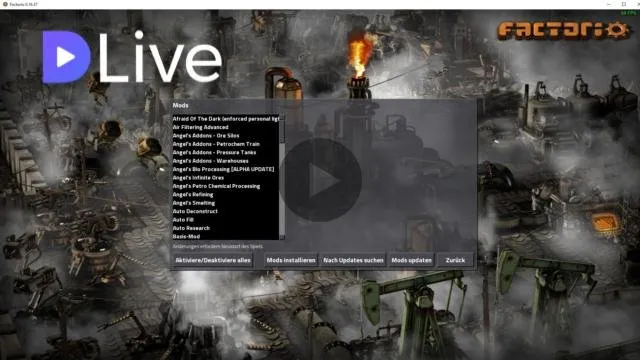
Task: Select Angel's Refining mod entry
Action: click(x=226, y=194)
